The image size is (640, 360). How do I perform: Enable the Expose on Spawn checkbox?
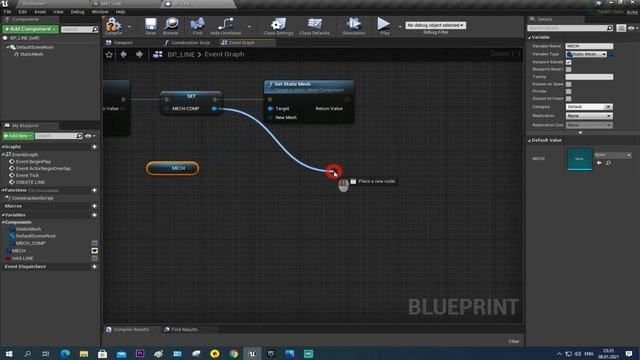click(x=569, y=84)
